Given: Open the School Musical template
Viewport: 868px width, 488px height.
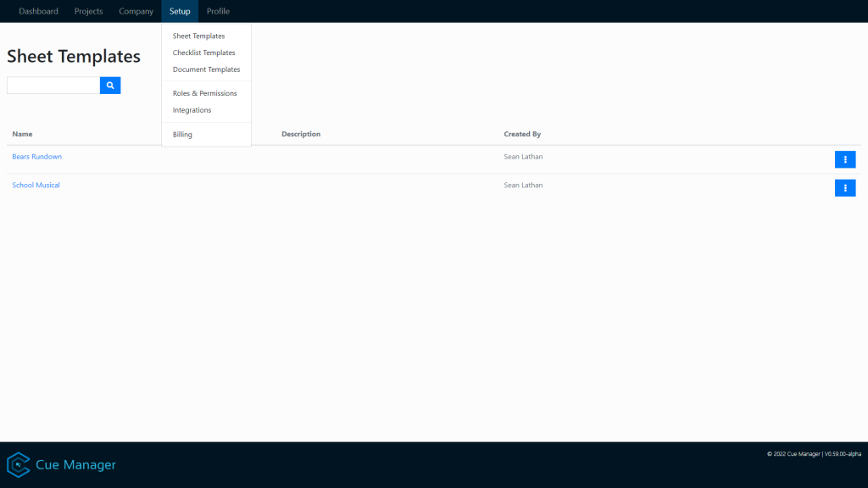Looking at the screenshot, I should pyautogui.click(x=35, y=185).
